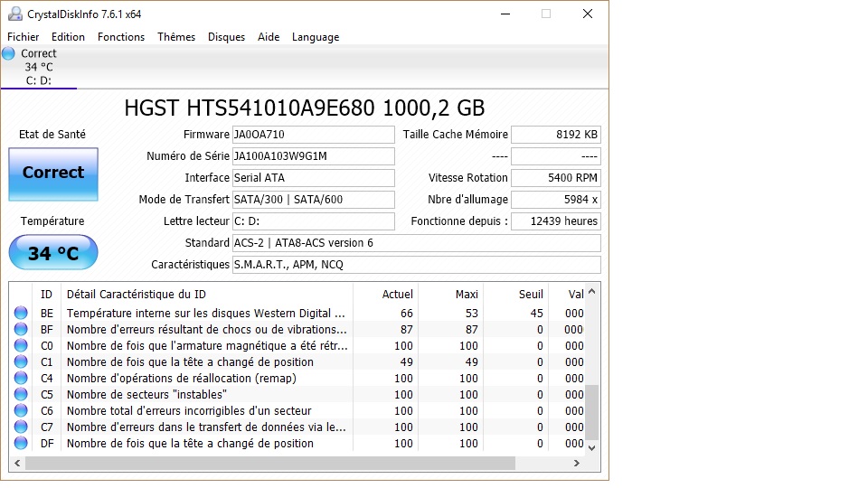868x488 pixels.
Task: Click the status orb for attribute DF
Action: click(x=21, y=443)
